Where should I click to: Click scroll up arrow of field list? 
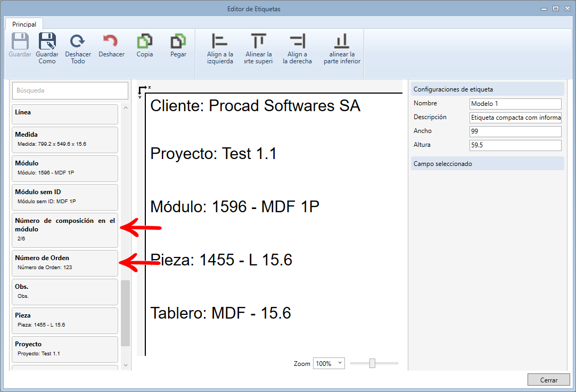[126, 108]
